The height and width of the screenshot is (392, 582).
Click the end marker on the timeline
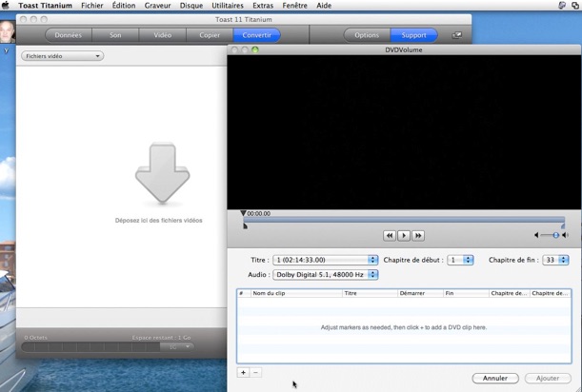point(563,225)
